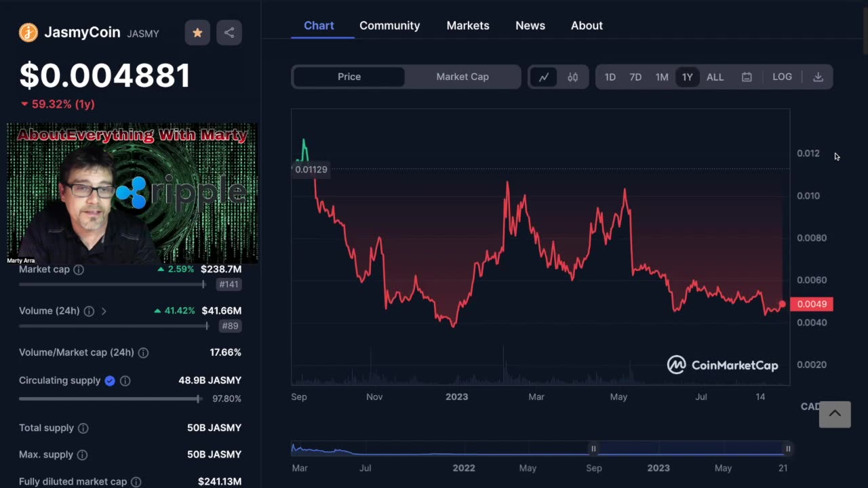Expand Volume (24h) chevron arrow
This screenshot has width=868, height=488.
tap(104, 311)
